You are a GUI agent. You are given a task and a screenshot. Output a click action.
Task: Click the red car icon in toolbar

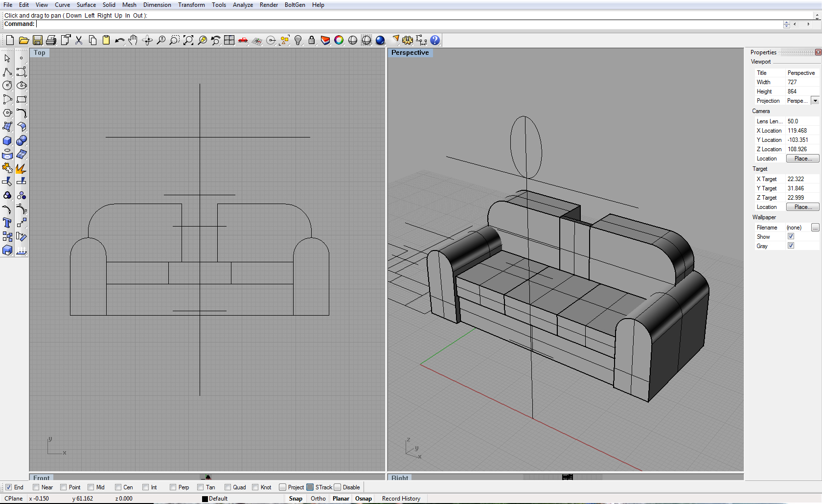pyautogui.click(x=243, y=40)
